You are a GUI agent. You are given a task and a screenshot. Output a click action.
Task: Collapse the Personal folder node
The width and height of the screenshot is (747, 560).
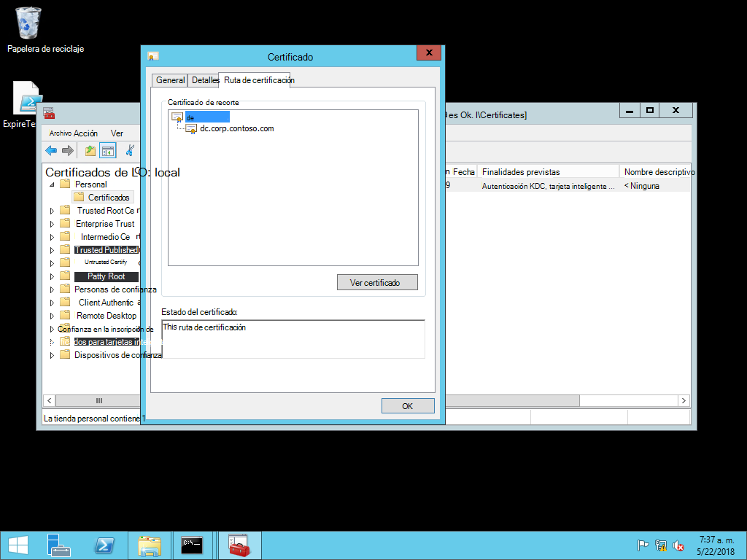52,184
